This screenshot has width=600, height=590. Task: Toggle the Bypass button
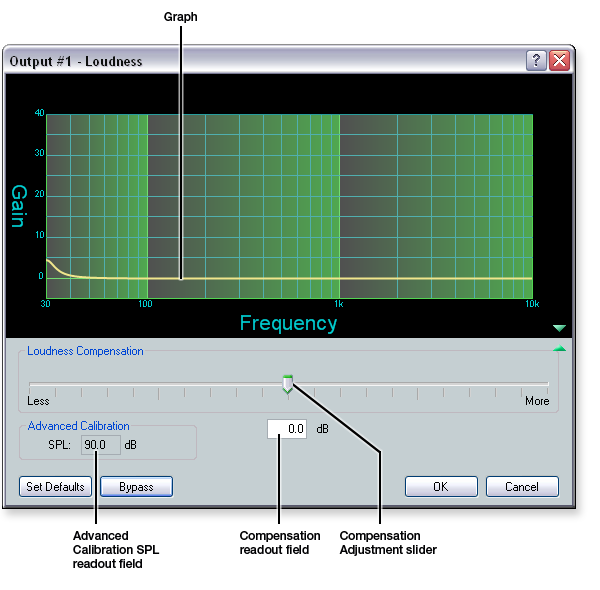pyautogui.click(x=136, y=487)
